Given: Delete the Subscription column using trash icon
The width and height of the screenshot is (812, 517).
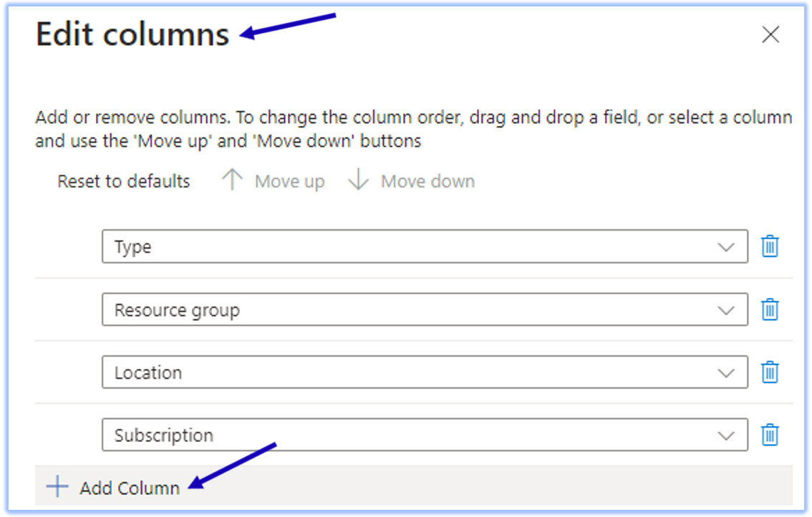Looking at the screenshot, I should tap(770, 435).
